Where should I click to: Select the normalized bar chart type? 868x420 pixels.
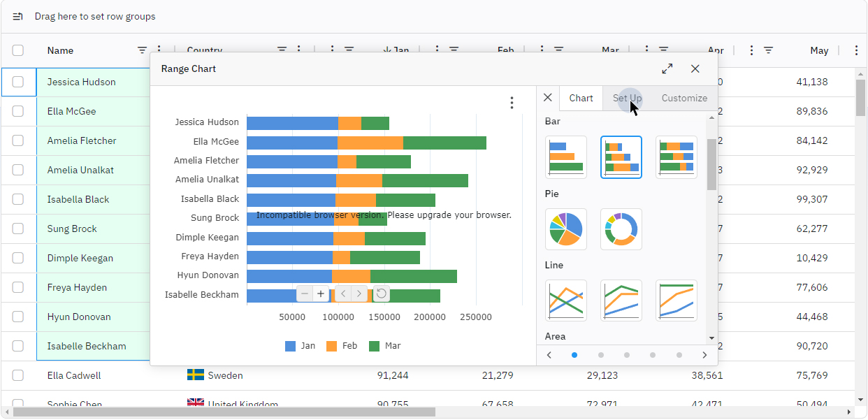click(x=677, y=157)
